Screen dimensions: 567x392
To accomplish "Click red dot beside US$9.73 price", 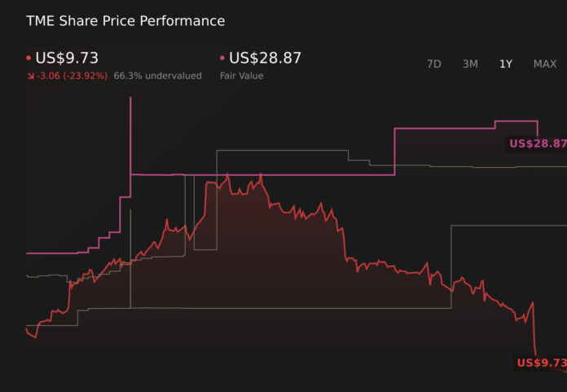I will [29, 59].
